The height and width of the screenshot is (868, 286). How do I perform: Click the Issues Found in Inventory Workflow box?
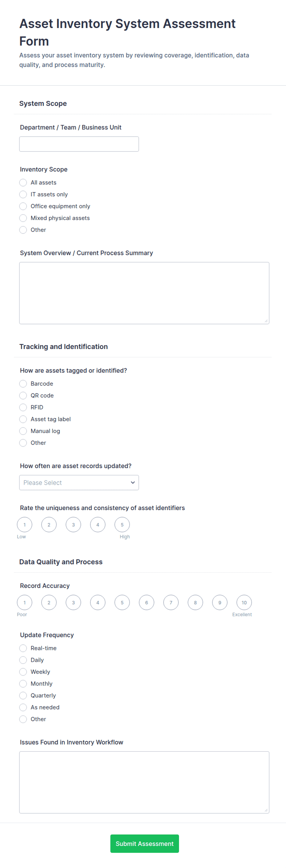[144, 782]
